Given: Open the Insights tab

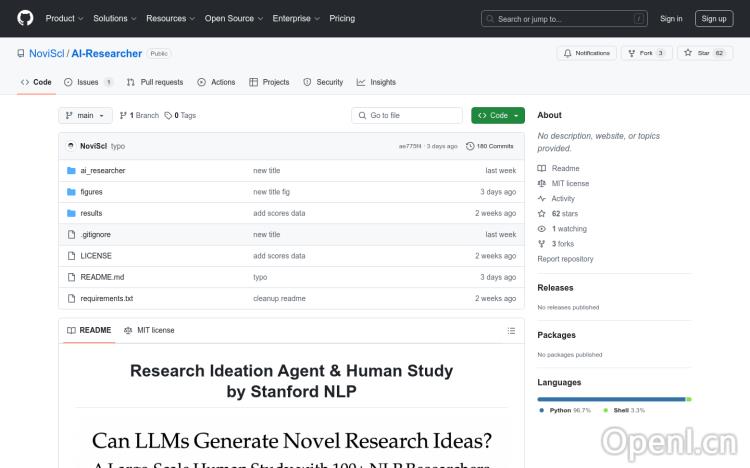Looking at the screenshot, I should (x=377, y=82).
